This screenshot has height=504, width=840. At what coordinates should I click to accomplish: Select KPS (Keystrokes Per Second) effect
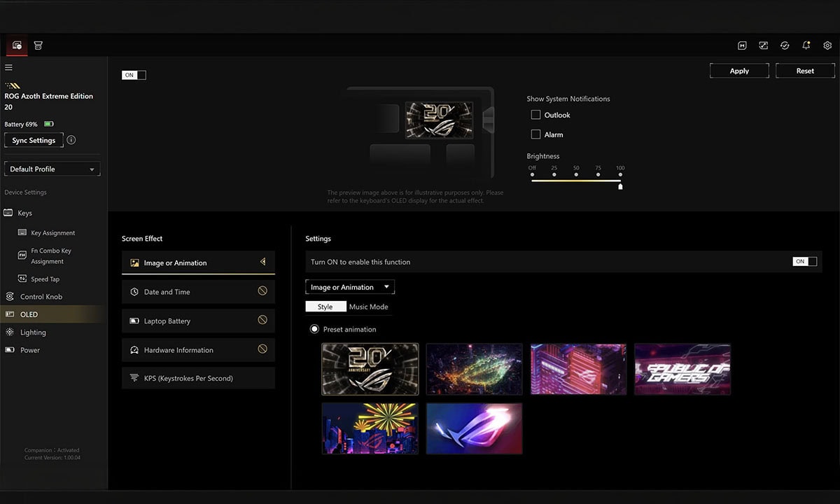198,378
